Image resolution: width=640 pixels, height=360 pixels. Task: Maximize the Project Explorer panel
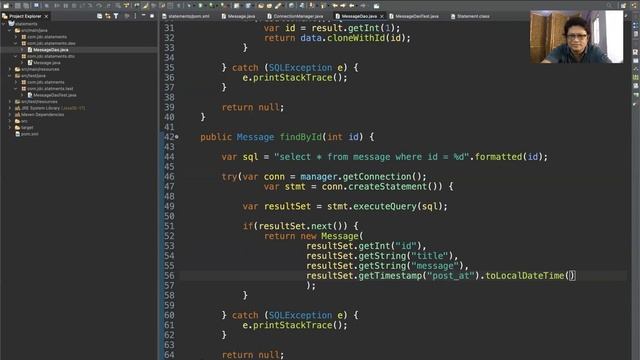pyautogui.click(x=152, y=16)
